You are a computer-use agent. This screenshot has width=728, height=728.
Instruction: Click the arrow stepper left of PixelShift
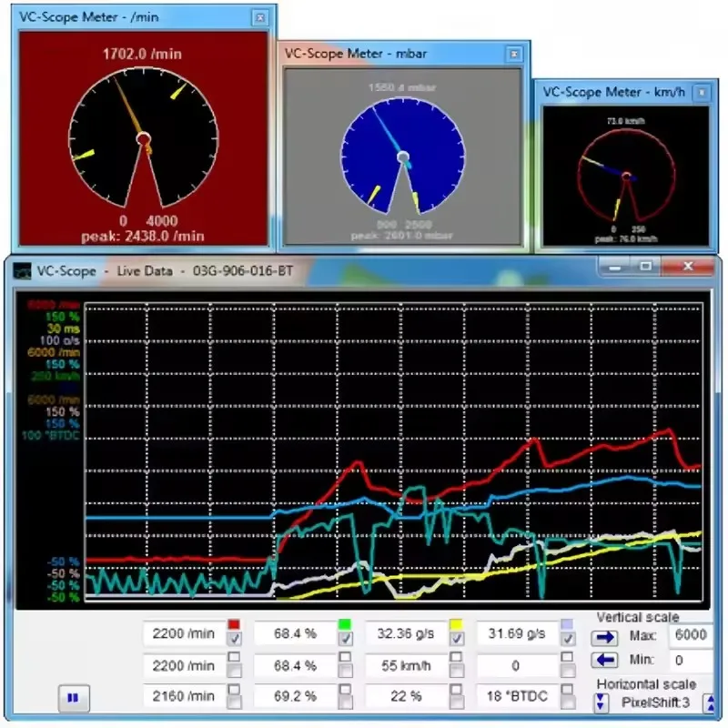tap(601, 702)
